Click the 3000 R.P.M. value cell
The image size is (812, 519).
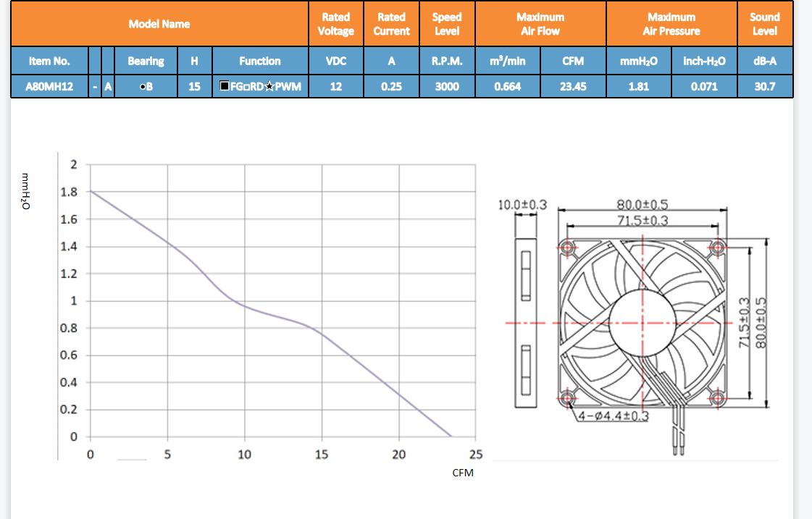(447, 87)
